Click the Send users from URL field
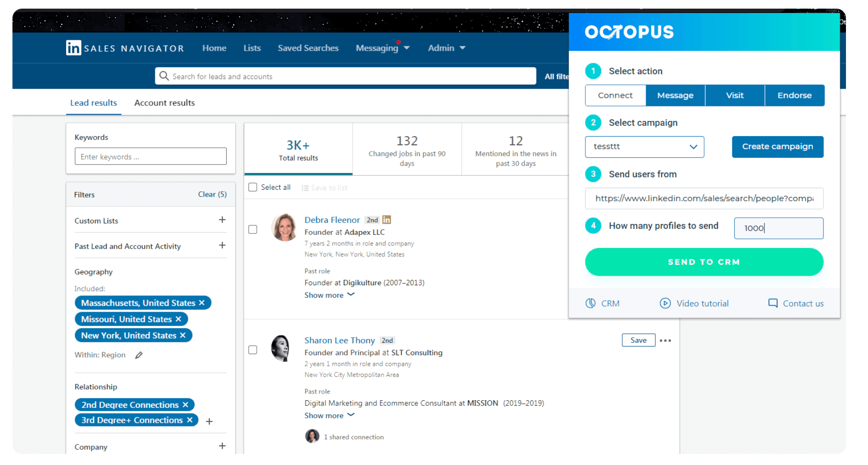868x465 pixels. pyautogui.click(x=704, y=198)
